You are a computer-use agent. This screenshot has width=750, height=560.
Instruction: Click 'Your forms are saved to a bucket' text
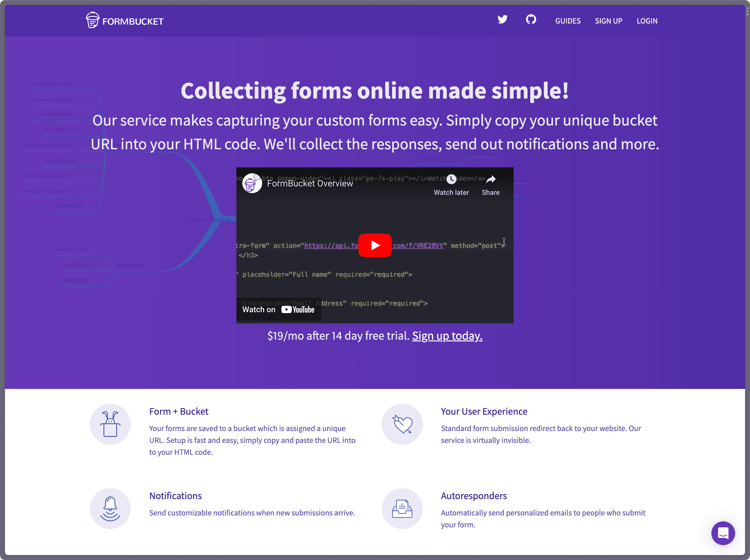click(252, 440)
